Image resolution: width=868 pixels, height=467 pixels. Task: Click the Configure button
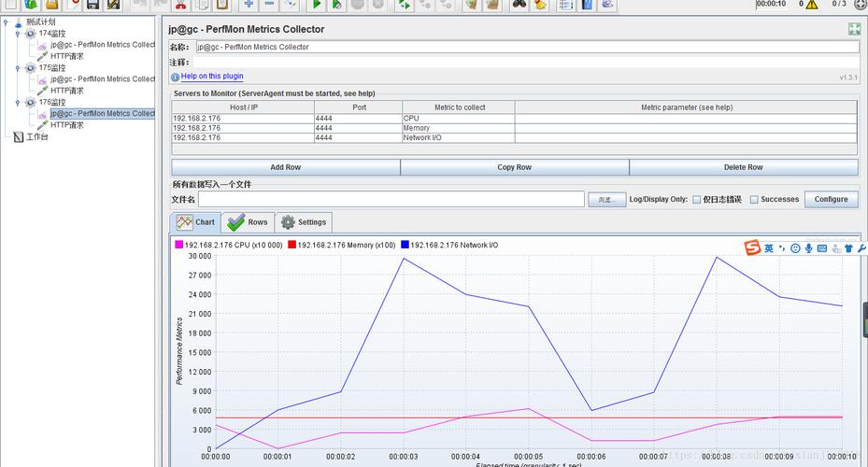(831, 199)
